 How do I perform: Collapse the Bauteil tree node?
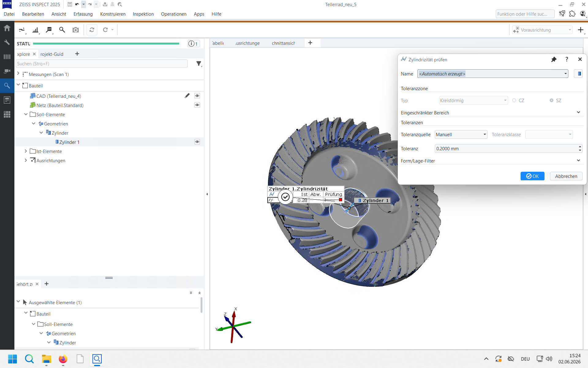pos(18,85)
